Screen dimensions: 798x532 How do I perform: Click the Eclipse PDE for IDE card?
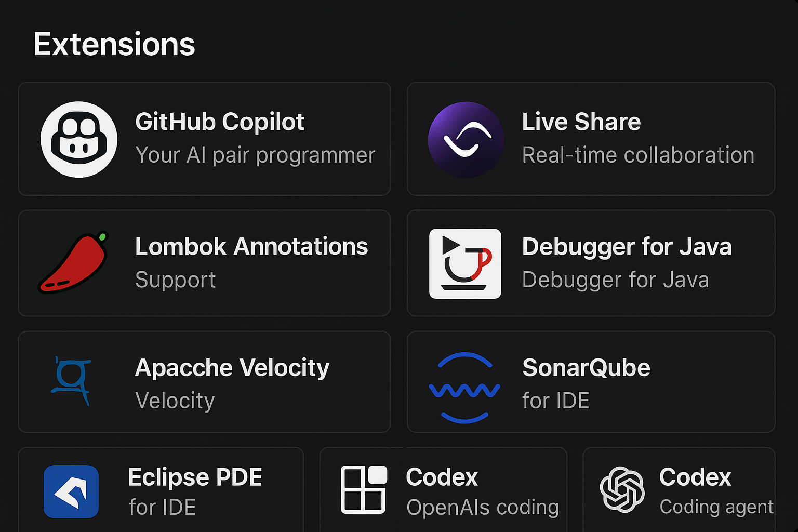(161, 491)
